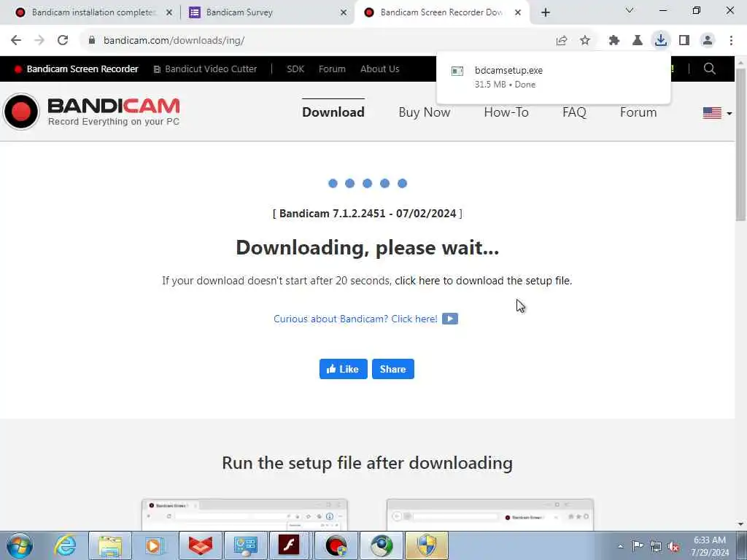Click the address bar URL
This screenshot has height=560, width=747.
click(174, 41)
